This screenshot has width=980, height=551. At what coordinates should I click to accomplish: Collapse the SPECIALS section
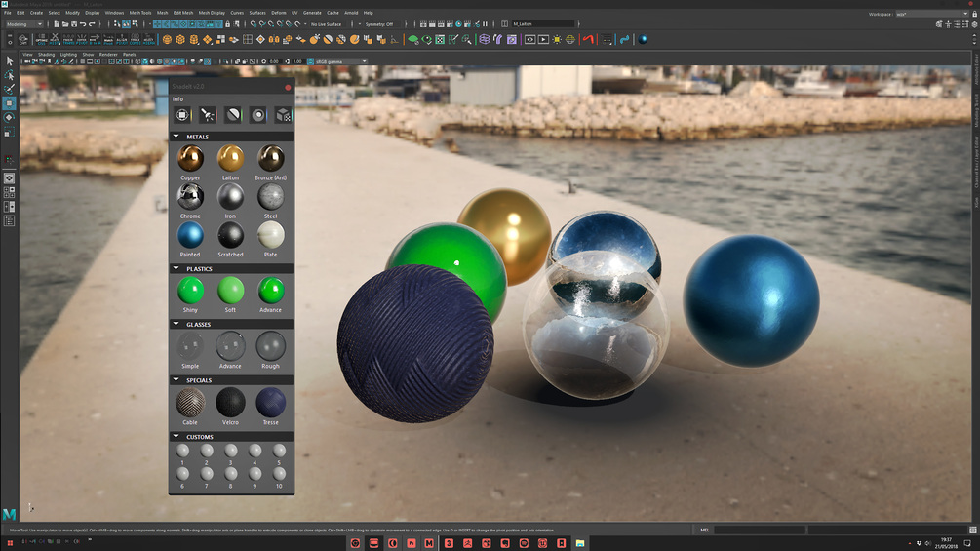[x=176, y=379]
